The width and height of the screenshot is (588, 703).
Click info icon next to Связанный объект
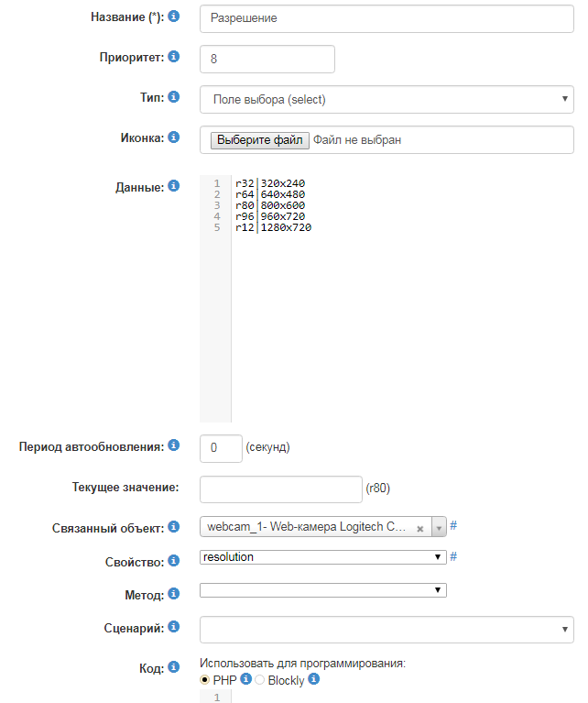coord(174,527)
